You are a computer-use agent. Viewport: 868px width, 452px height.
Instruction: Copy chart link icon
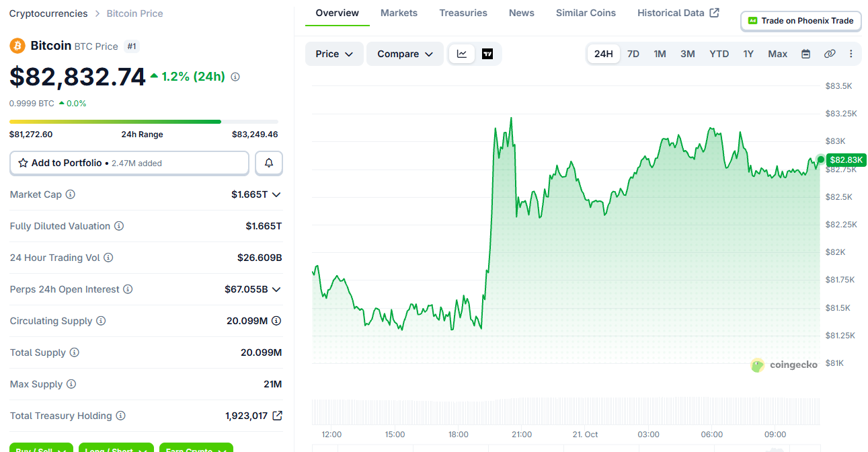click(830, 54)
